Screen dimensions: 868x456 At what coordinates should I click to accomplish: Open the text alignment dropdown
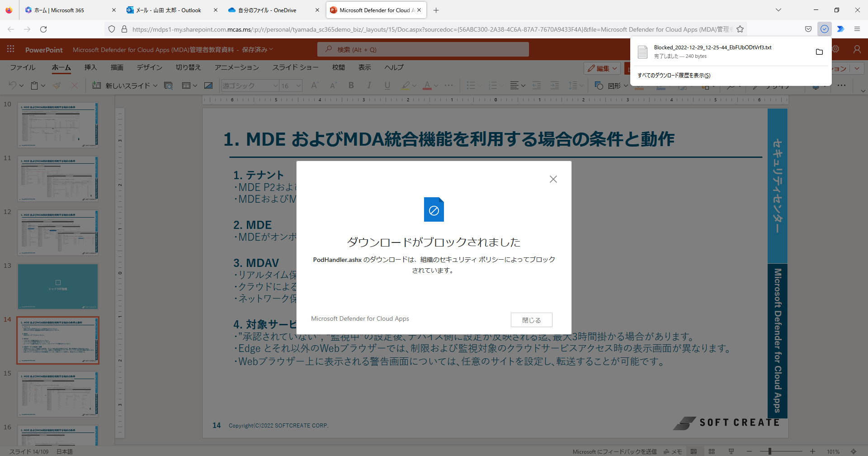(518, 85)
